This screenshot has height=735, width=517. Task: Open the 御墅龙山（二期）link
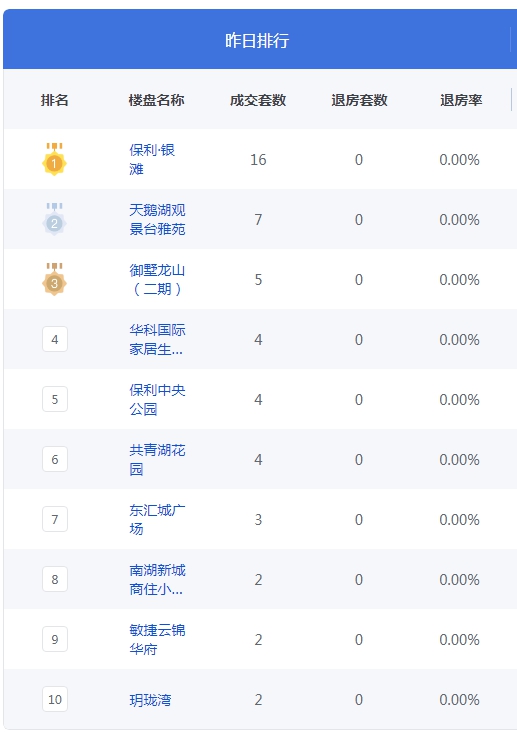157,279
